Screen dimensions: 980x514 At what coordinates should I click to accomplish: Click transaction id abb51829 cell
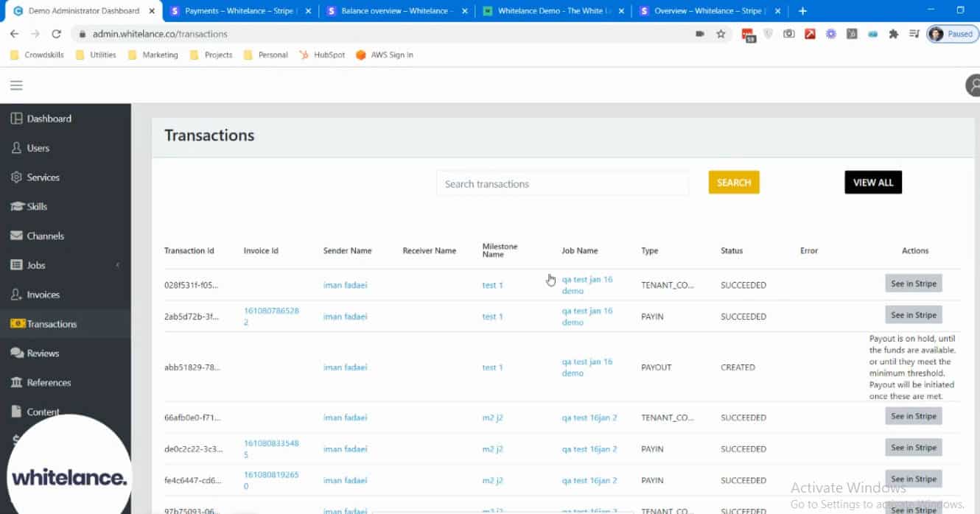[192, 367]
